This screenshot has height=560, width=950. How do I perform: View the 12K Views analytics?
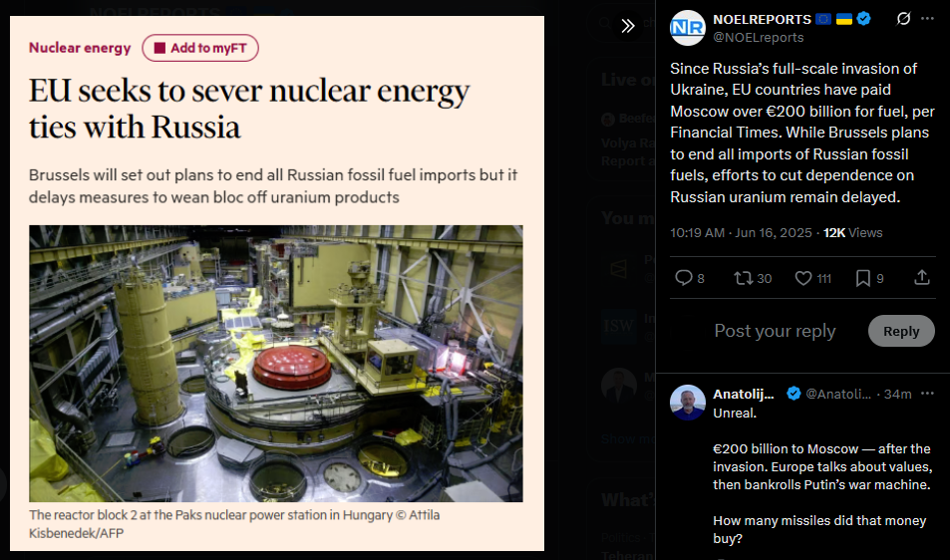[853, 233]
